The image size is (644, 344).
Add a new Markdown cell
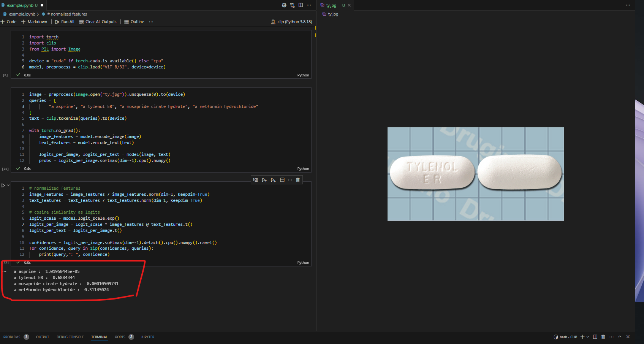click(34, 22)
